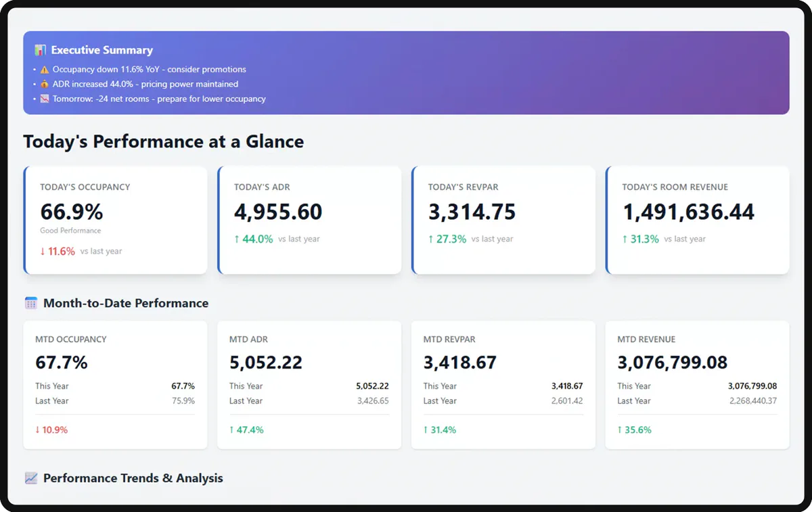The image size is (812, 512).
Task: Click 'vs last year' under Today's Room Revenue
Action: pyautogui.click(x=685, y=239)
